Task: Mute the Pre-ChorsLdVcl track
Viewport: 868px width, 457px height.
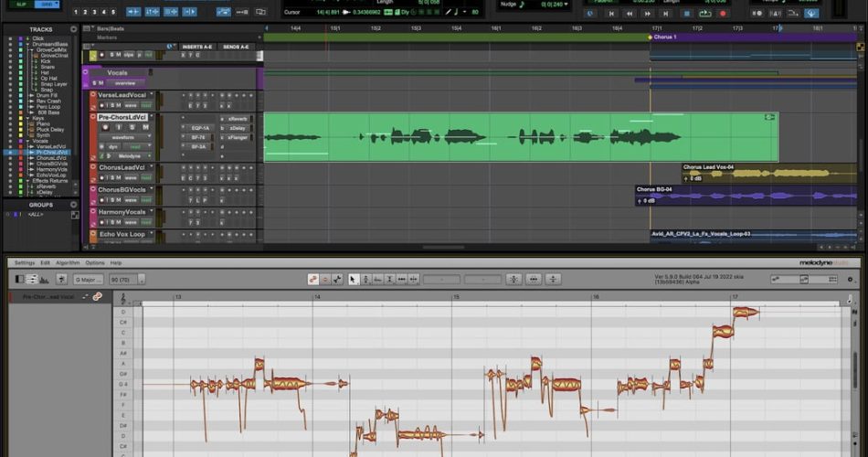Action: [145, 127]
